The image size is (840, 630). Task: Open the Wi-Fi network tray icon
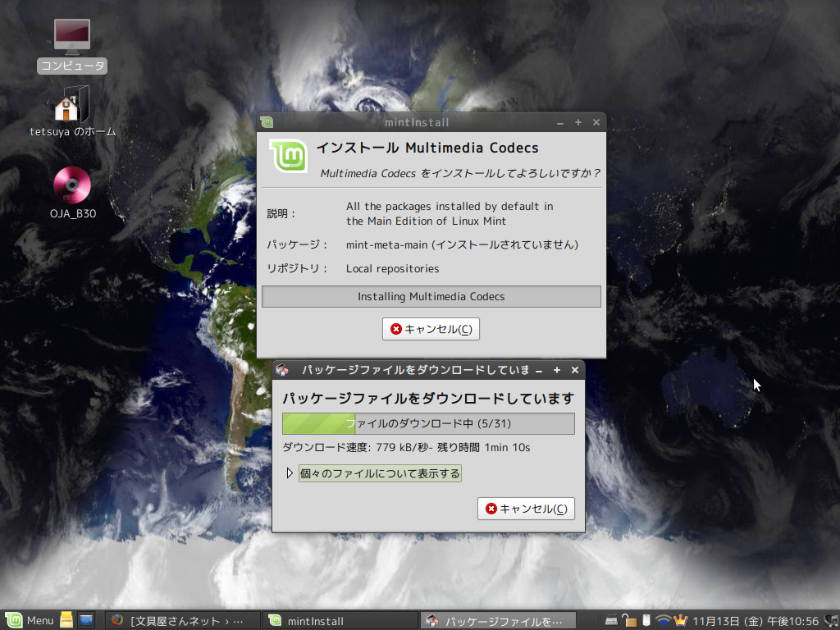tap(663, 620)
